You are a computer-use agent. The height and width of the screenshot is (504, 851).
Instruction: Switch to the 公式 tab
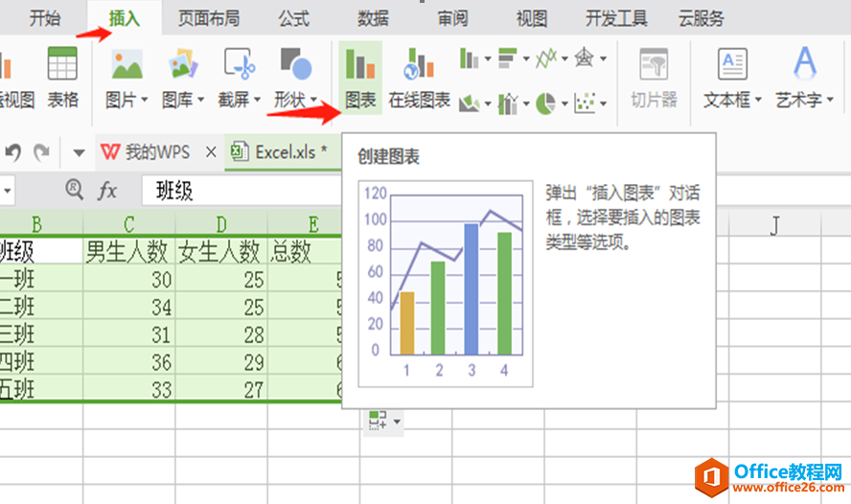pos(293,19)
